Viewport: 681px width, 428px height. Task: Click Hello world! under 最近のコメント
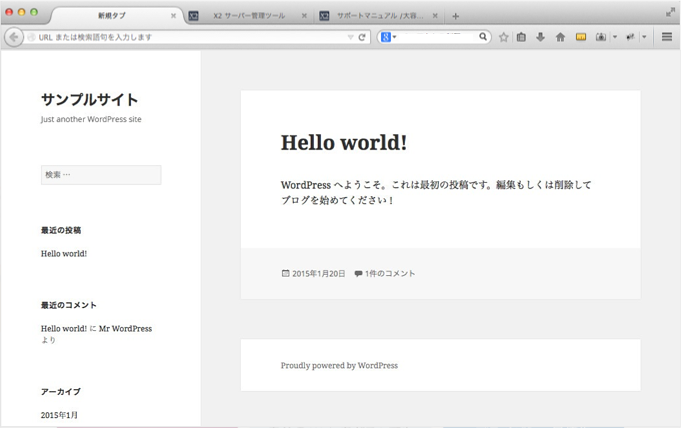[x=64, y=328]
